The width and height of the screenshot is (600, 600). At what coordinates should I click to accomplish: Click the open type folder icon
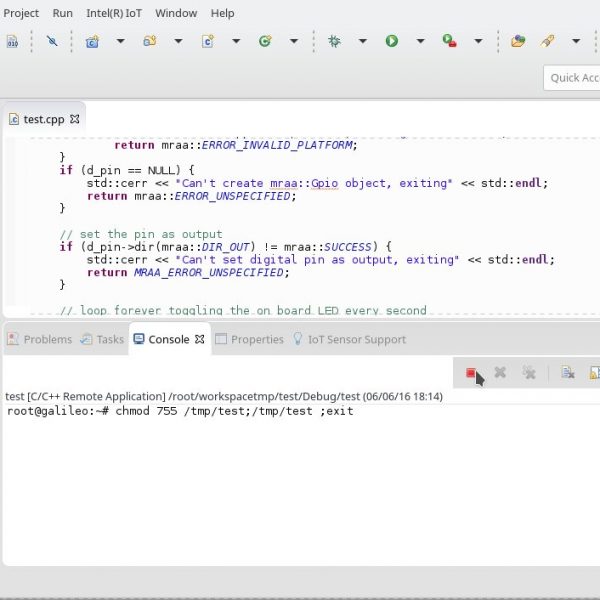[x=518, y=41]
